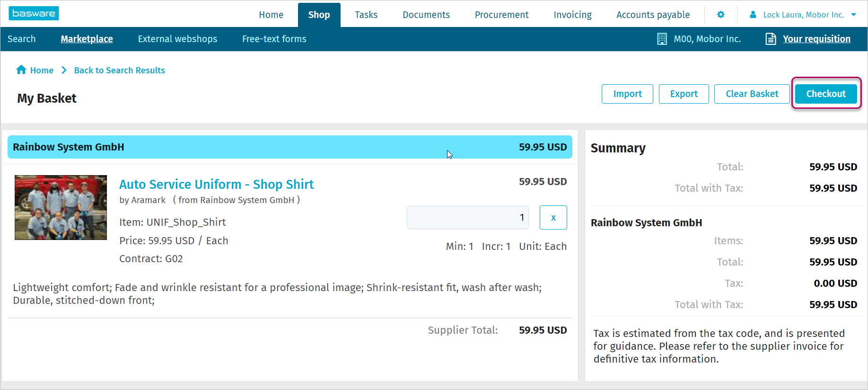Expand the user account dropdown arrow
868x390 pixels.
854,15
